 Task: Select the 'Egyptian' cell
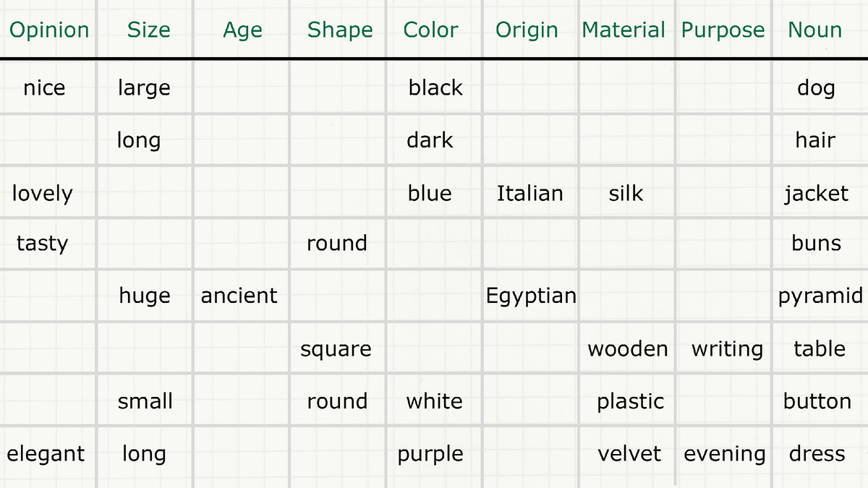point(531,296)
